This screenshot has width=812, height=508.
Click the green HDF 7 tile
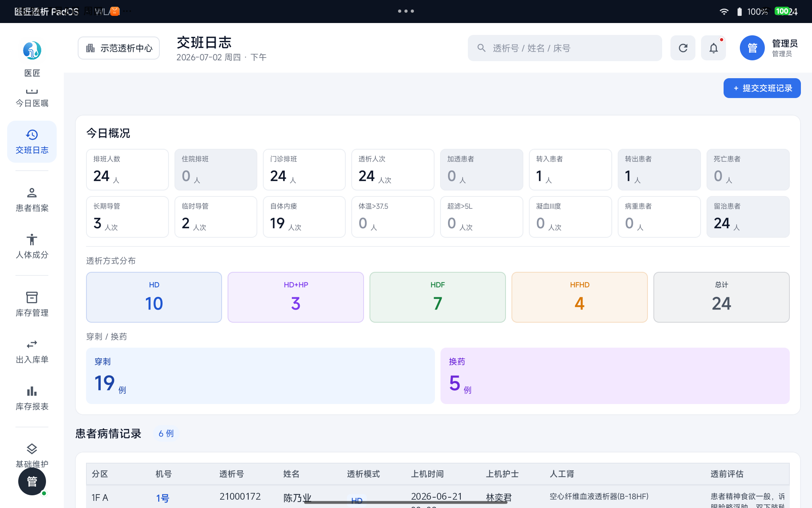[438, 297]
